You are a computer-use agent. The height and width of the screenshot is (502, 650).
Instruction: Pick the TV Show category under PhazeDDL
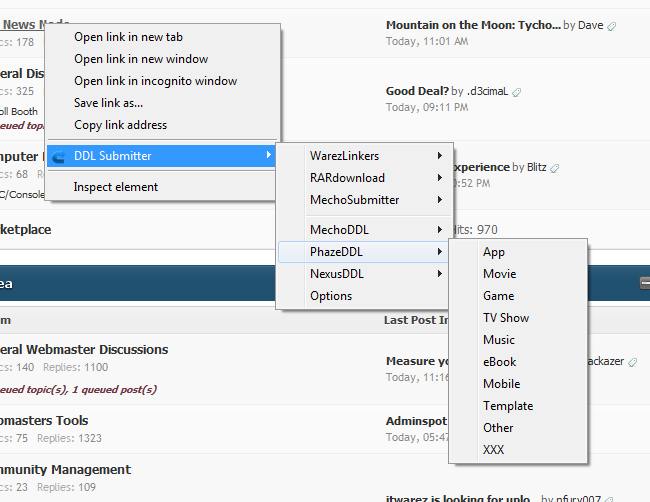[x=506, y=318]
